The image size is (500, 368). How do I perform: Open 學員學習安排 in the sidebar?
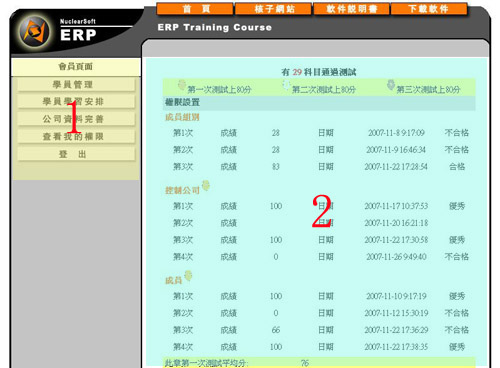click(76, 102)
